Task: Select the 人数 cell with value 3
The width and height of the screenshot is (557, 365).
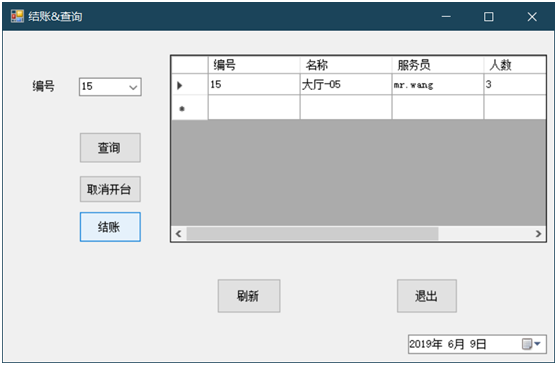Action: tap(515, 85)
